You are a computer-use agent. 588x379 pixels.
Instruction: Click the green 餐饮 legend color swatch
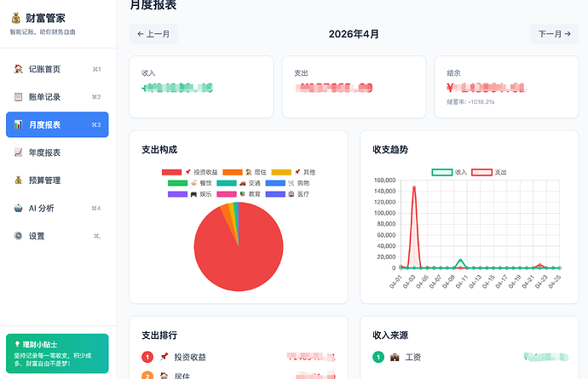(x=177, y=183)
